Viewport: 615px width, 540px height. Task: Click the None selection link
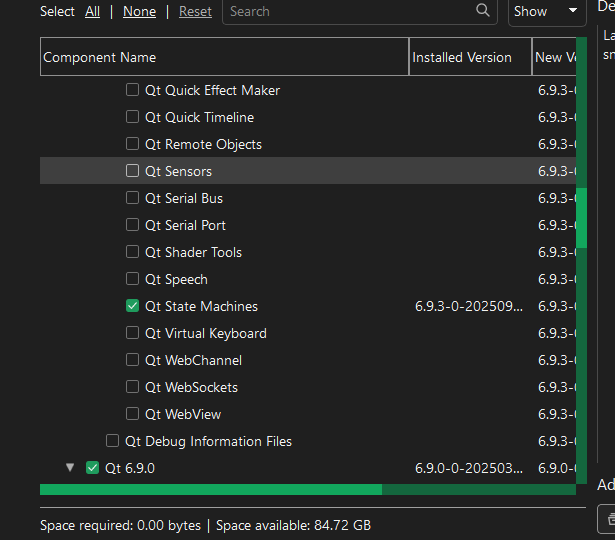(x=139, y=11)
